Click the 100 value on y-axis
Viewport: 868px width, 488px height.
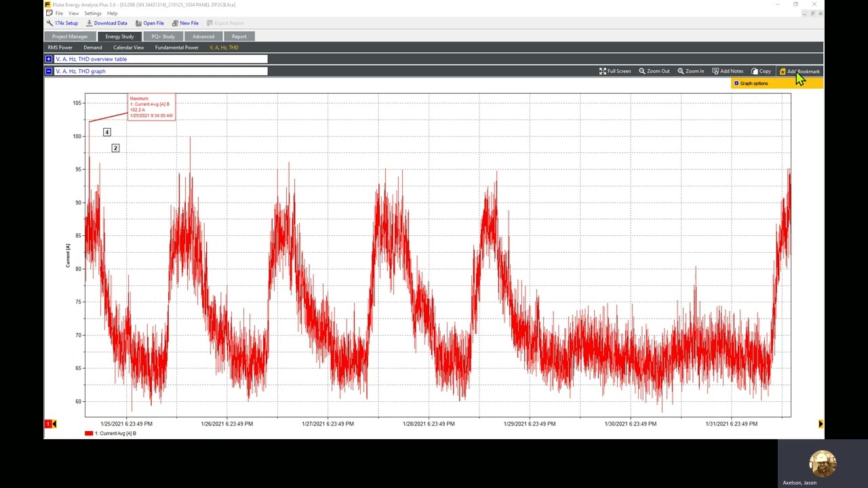click(x=77, y=136)
